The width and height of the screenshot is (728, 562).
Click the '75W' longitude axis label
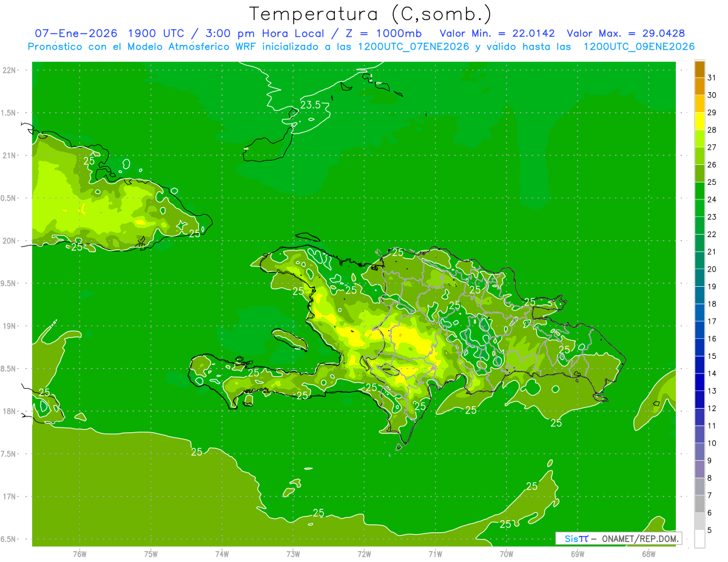click(x=151, y=554)
